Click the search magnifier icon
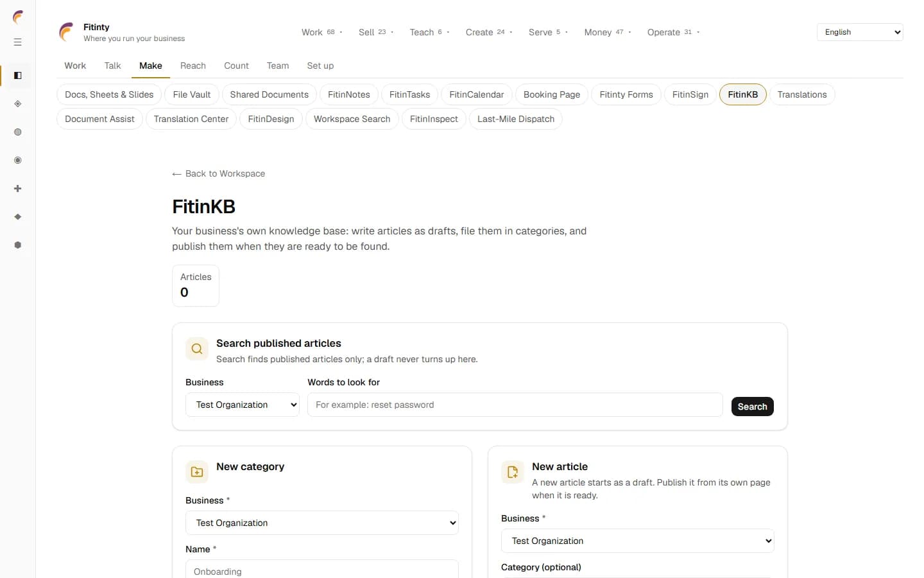Viewport: 924px width, 578px height. [197, 349]
